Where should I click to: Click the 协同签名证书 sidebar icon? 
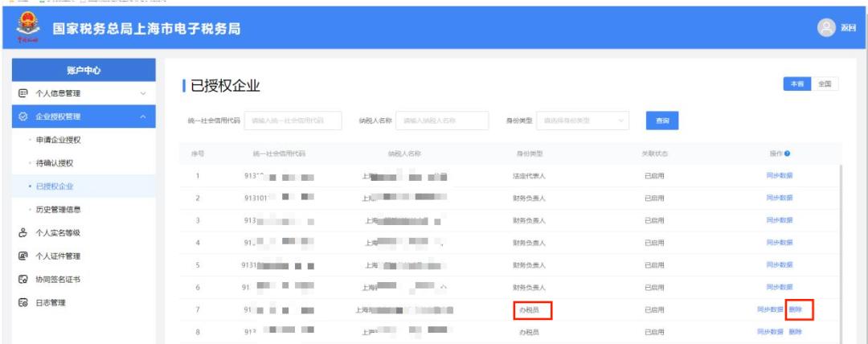[x=23, y=280]
